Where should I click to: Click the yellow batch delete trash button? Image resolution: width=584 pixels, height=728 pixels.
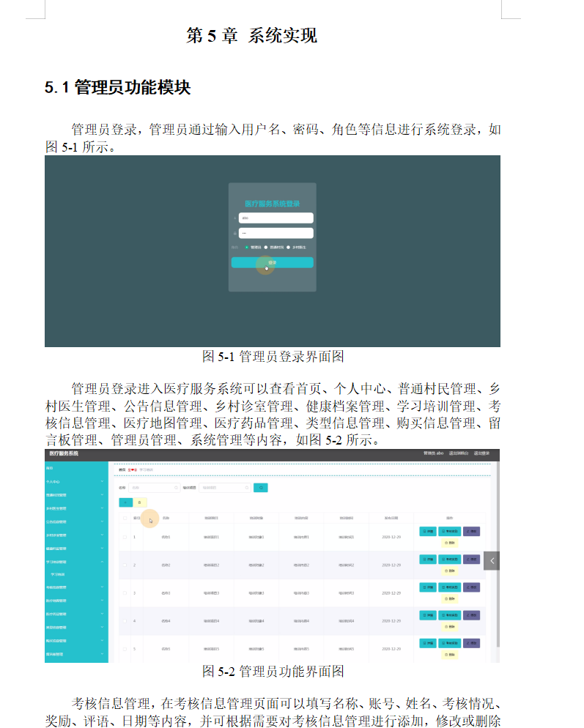[140, 502]
